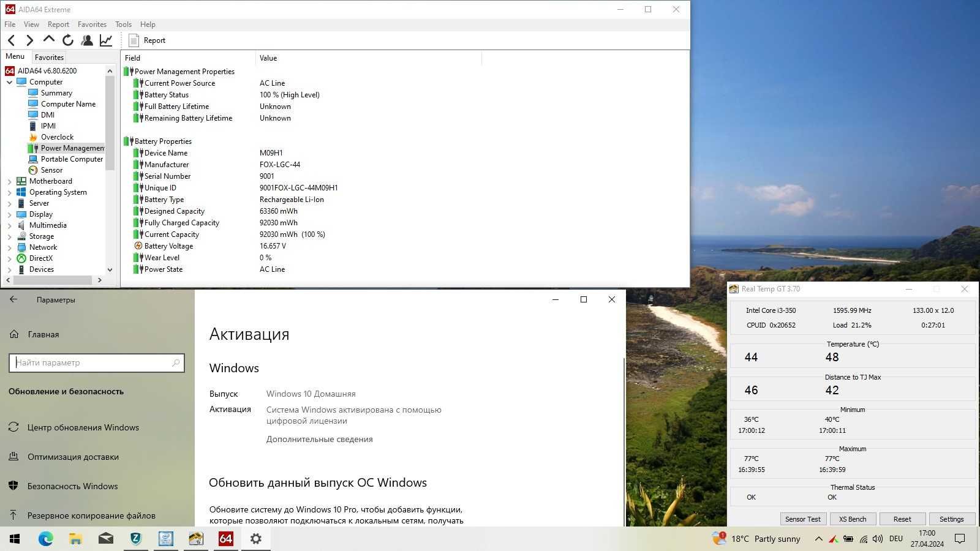Expand the Storage tree node
This screenshot has width=980, height=551.
coord(9,236)
